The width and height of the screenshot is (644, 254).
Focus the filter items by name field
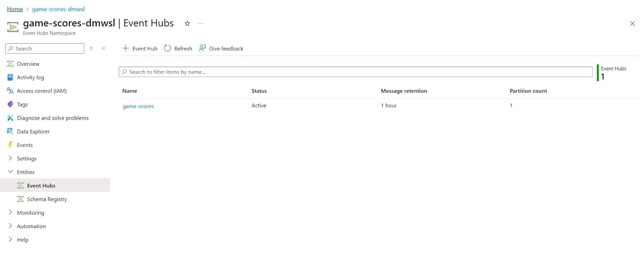pos(355,72)
